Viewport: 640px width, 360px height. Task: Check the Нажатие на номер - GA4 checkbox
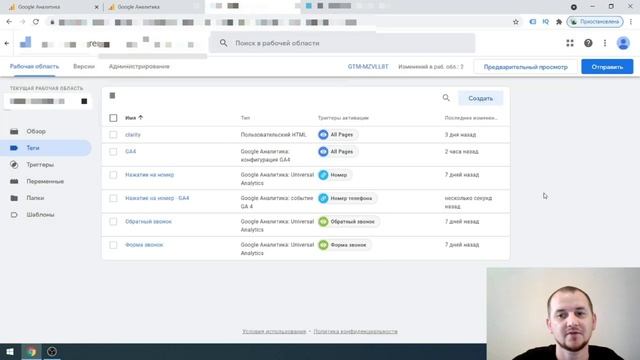pyautogui.click(x=113, y=198)
